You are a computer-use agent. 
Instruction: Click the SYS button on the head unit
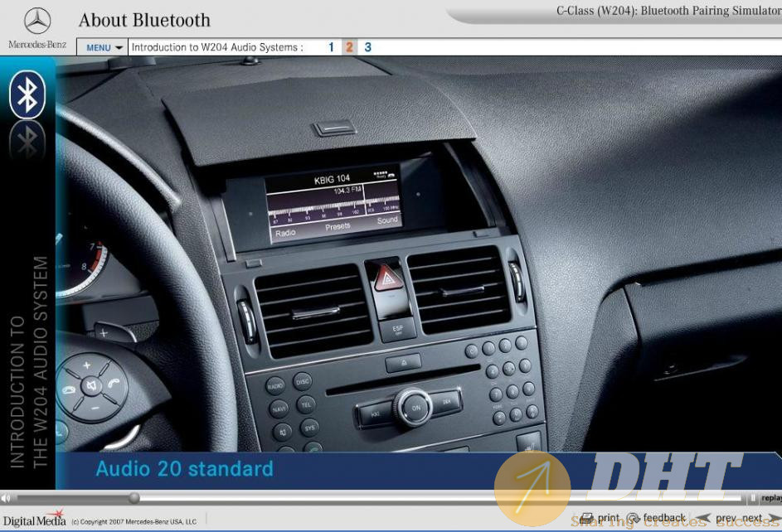coord(309,428)
